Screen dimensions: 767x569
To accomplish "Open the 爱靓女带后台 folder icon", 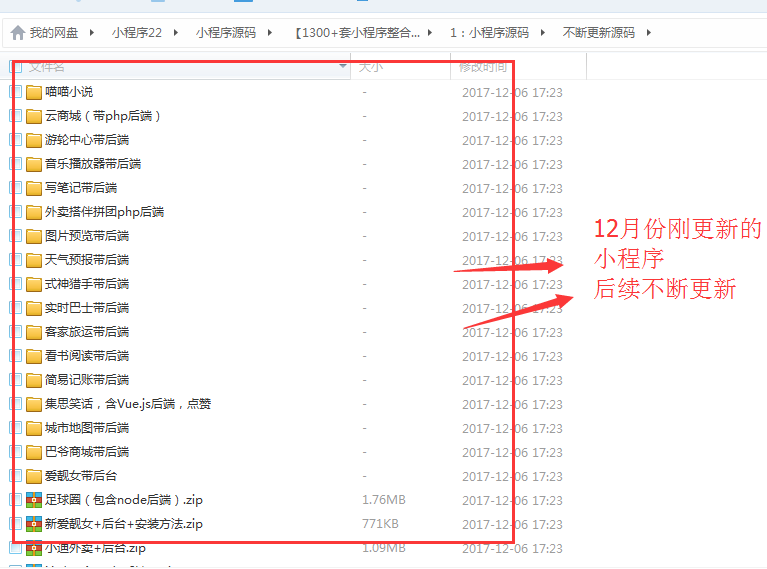I will point(34,476).
